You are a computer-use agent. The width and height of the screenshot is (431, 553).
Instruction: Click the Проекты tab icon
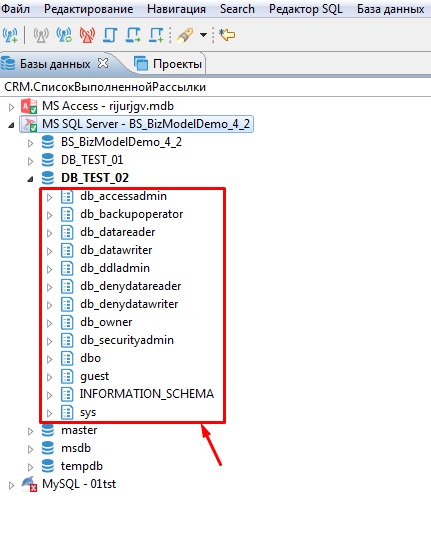(x=141, y=64)
